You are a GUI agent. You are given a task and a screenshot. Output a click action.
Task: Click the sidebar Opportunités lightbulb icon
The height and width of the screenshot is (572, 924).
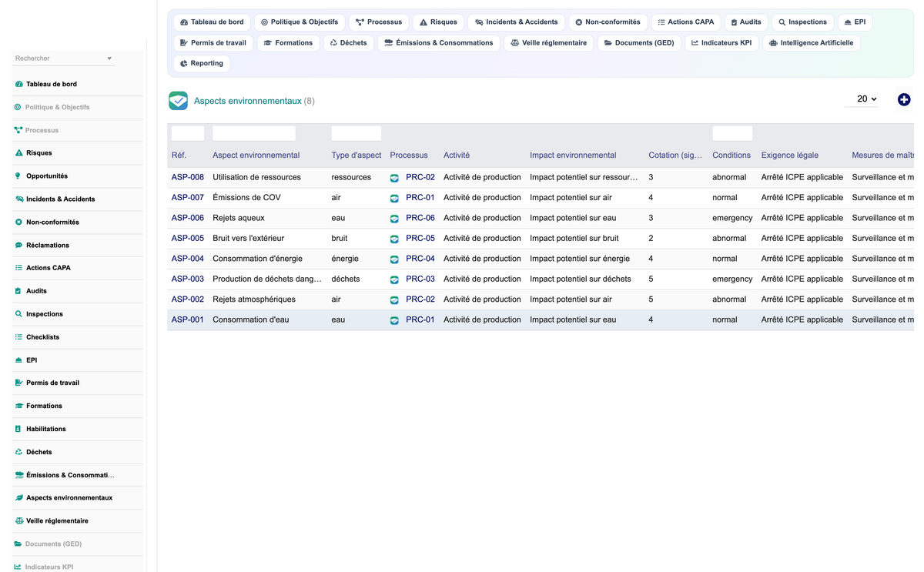[18, 176]
